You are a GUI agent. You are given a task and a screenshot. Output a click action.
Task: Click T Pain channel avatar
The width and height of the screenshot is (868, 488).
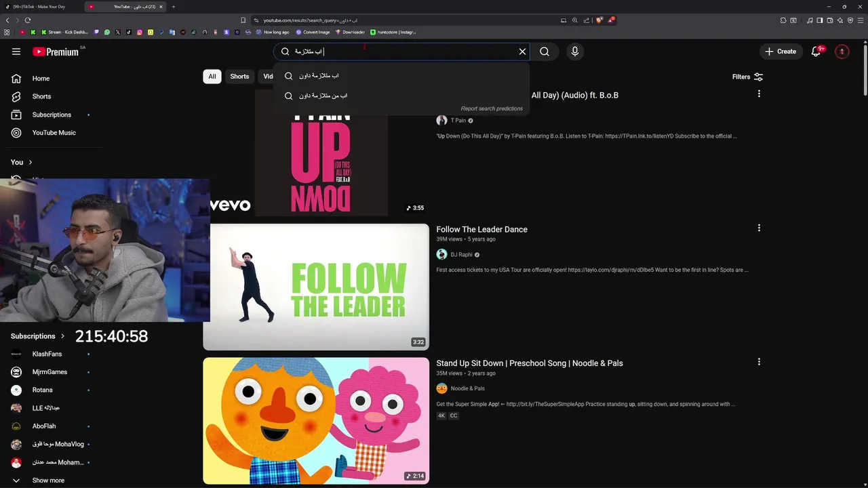tap(441, 121)
